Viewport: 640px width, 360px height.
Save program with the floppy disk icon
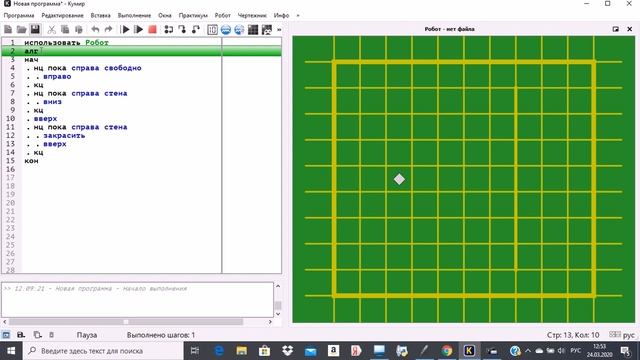[35, 29]
